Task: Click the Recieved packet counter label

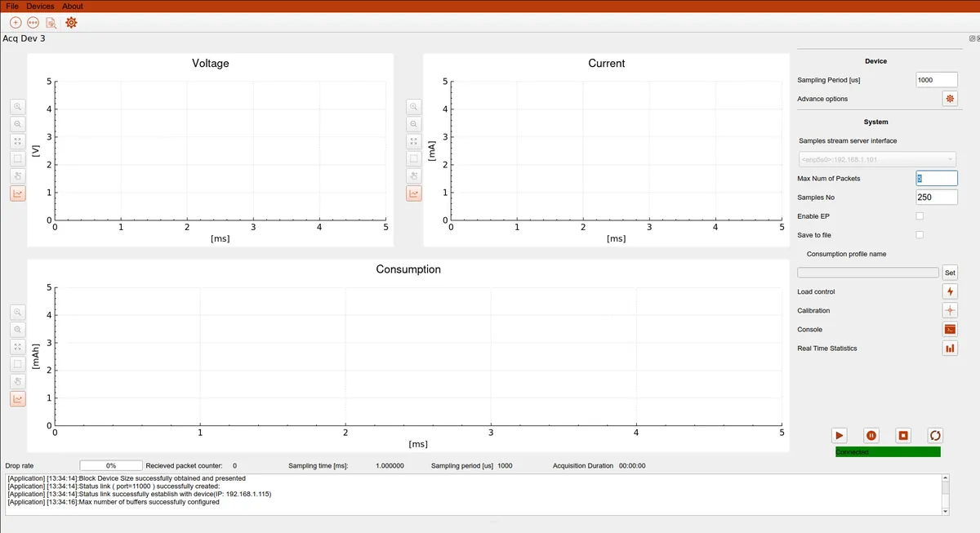Action: 184,466
